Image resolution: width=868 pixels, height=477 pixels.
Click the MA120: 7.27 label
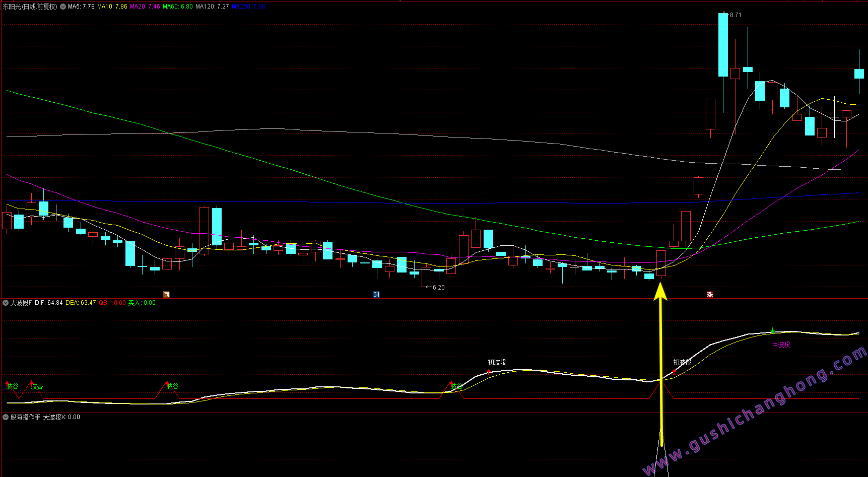pos(212,7)
